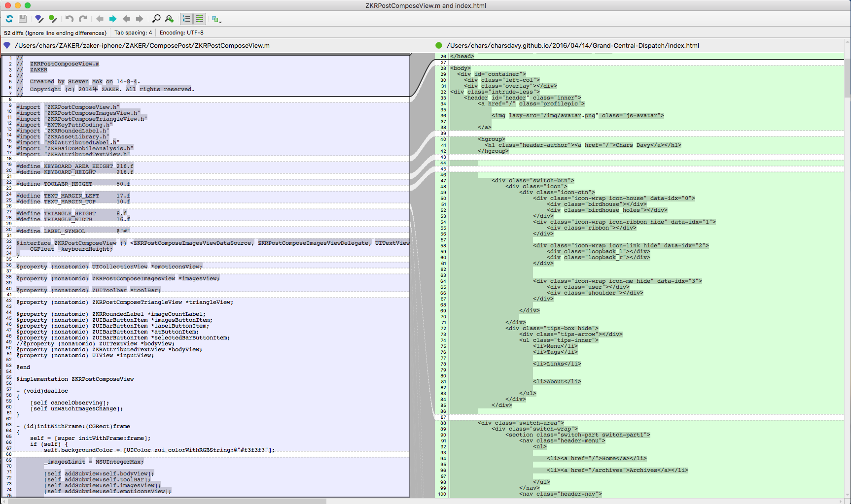Redo the last undone change

tap(83, 19)
